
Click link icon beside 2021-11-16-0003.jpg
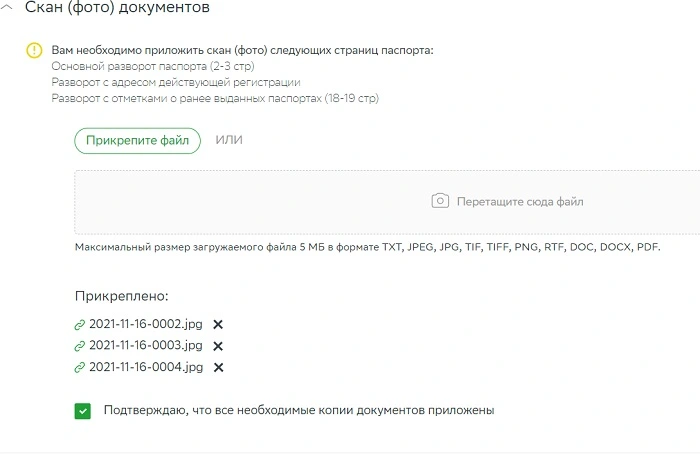click(79, 346)
